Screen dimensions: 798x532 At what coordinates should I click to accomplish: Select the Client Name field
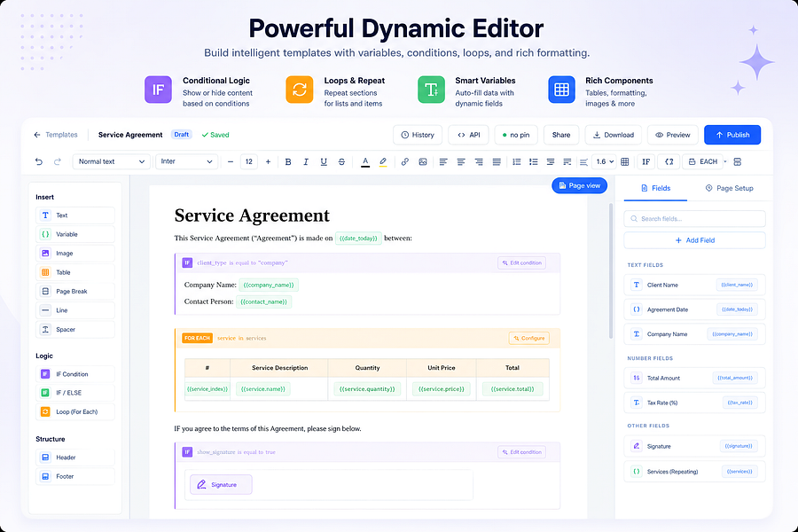pos(694,286)
